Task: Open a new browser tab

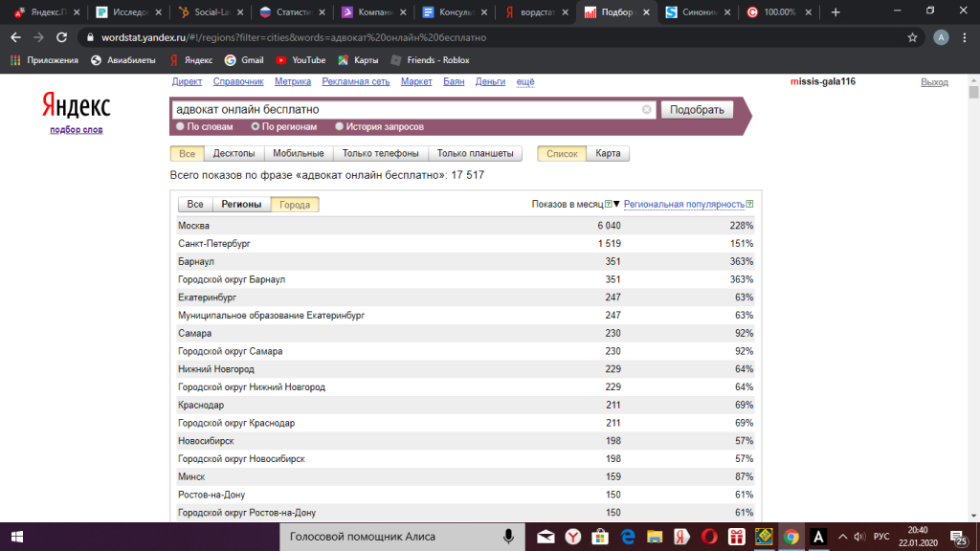Action: (x=835, y=12)
